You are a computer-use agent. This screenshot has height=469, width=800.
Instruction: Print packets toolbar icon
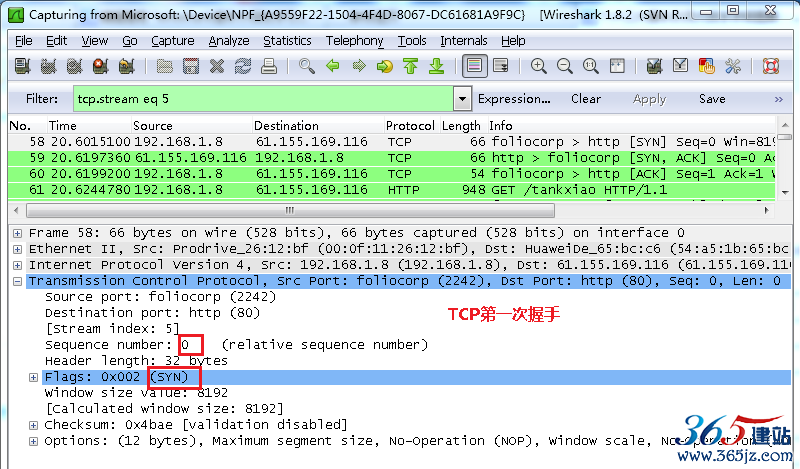(x=269, y=66)
